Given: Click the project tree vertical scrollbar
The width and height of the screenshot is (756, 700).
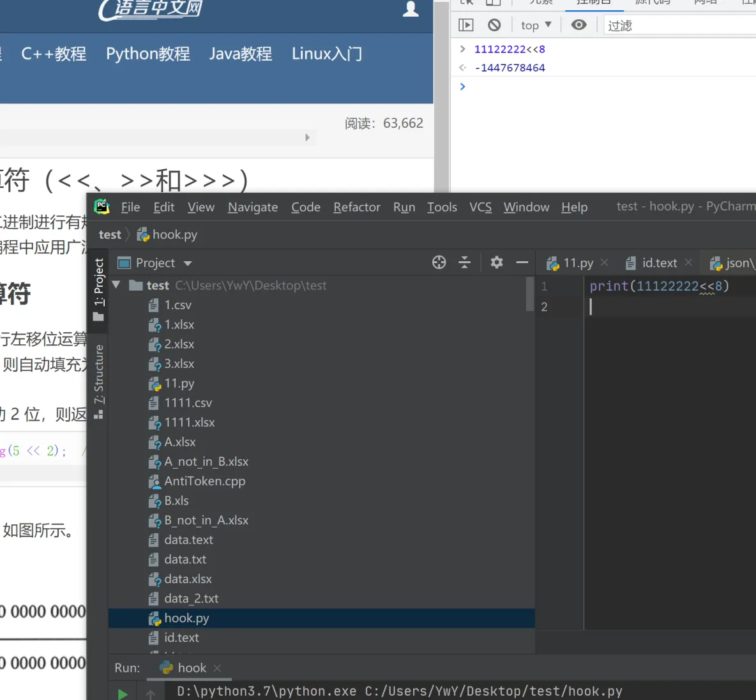Looking at the screenshot, I should (530, 294).
